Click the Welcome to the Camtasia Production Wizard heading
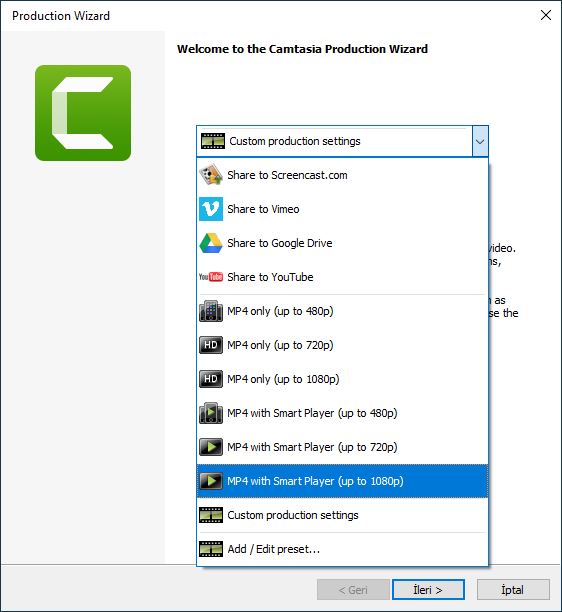The image size is (562, 612). tap(302, 49)
